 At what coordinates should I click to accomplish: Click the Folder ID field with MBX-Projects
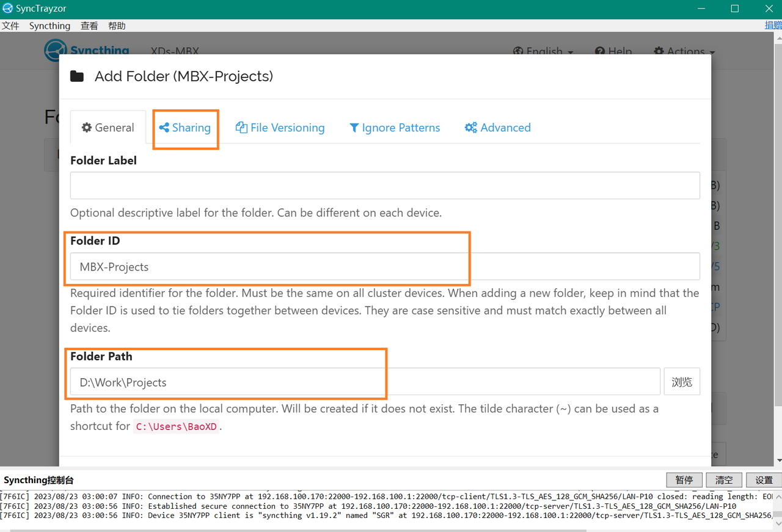point(385,267)
